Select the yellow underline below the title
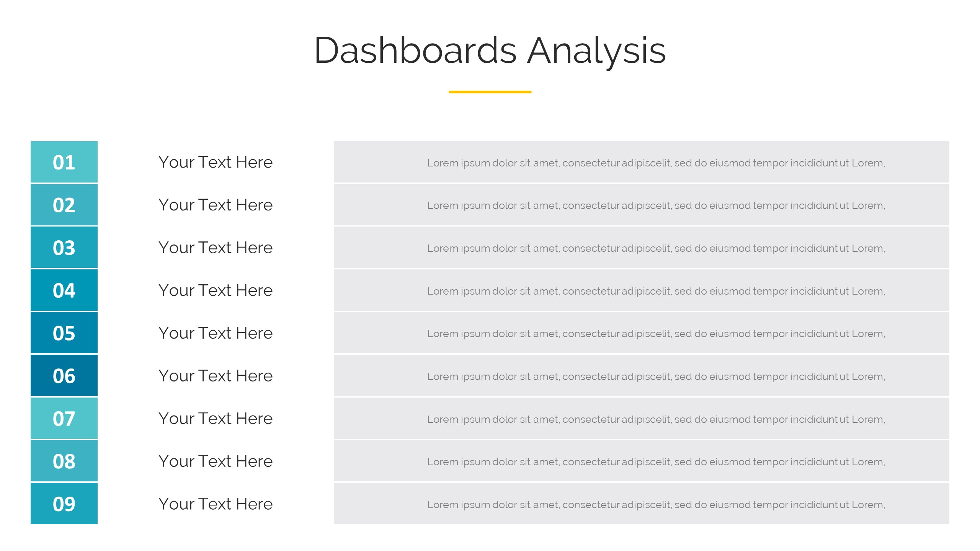 tap(490, 92)
